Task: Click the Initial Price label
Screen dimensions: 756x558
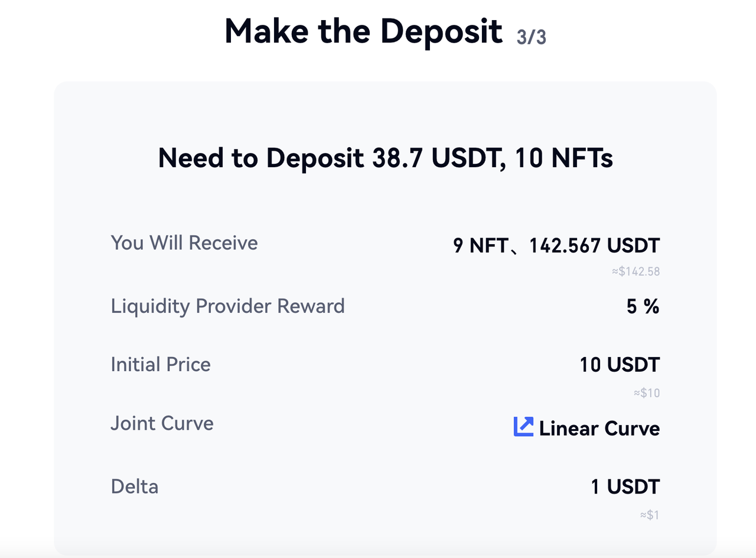Action: [x=161, y=364]
